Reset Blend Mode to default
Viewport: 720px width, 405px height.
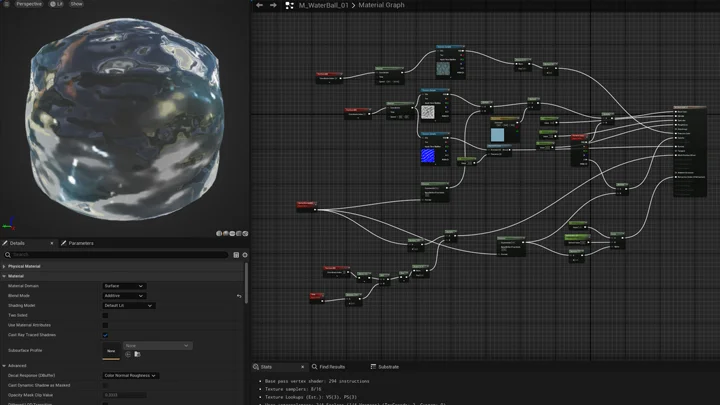[239, 296]
